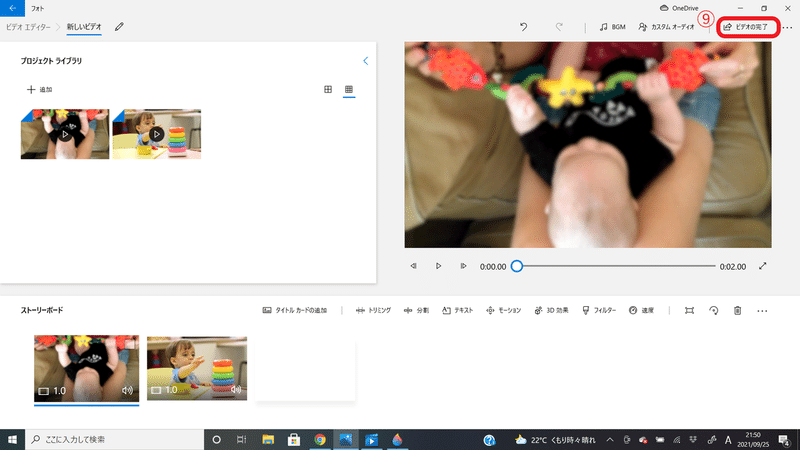This screenshot has width=800, height=450.
Task: Open Google Chrome from the taskbar
Action: click(x=320, y=439)
